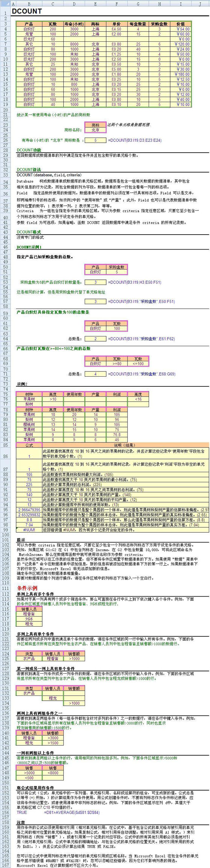Select row header 26
The height and width of the screenshot is (868, 210).
pyautogui.click(x=5, y=140)
